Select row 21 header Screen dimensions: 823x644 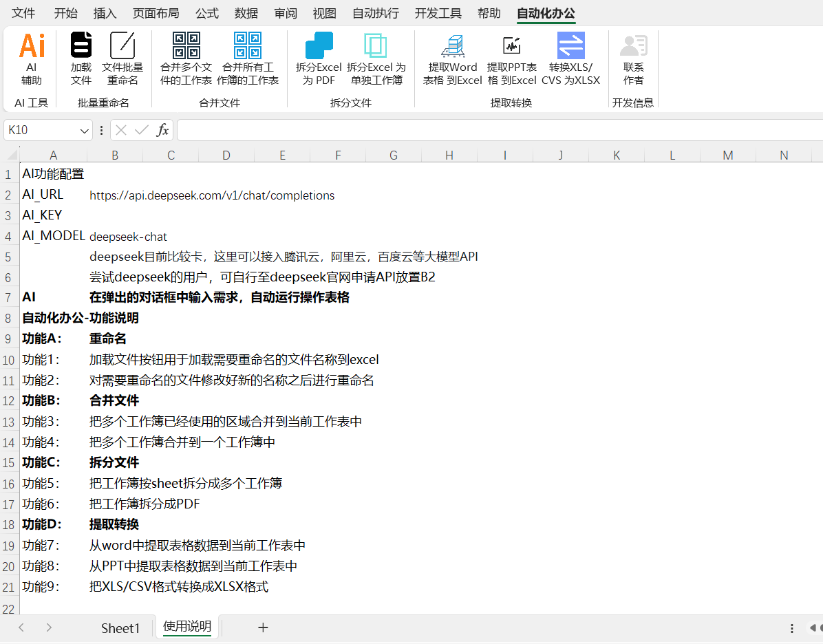[8, 587]
